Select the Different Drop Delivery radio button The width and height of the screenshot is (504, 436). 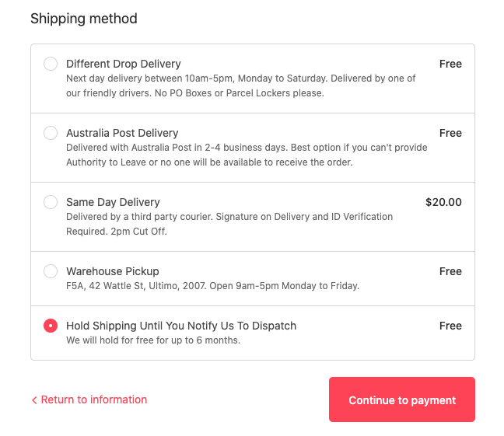pos(51,64)
